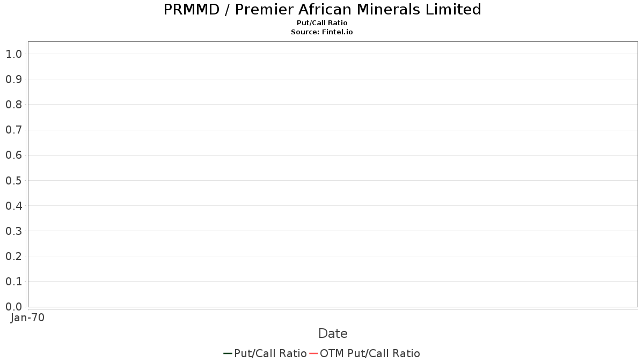
Task: Click the Put/Call Ratio subtitle under the title
Action: 322,23
